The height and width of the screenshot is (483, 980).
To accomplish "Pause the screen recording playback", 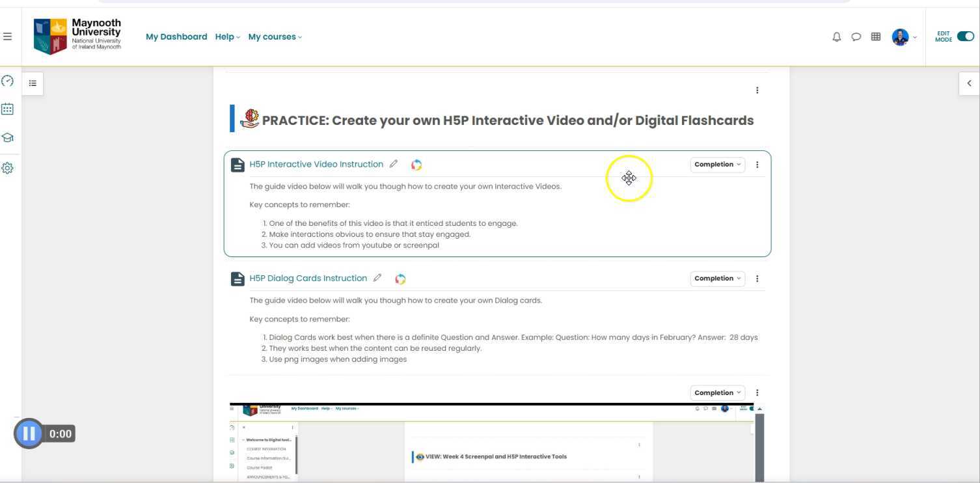I will tap(29, 434).
